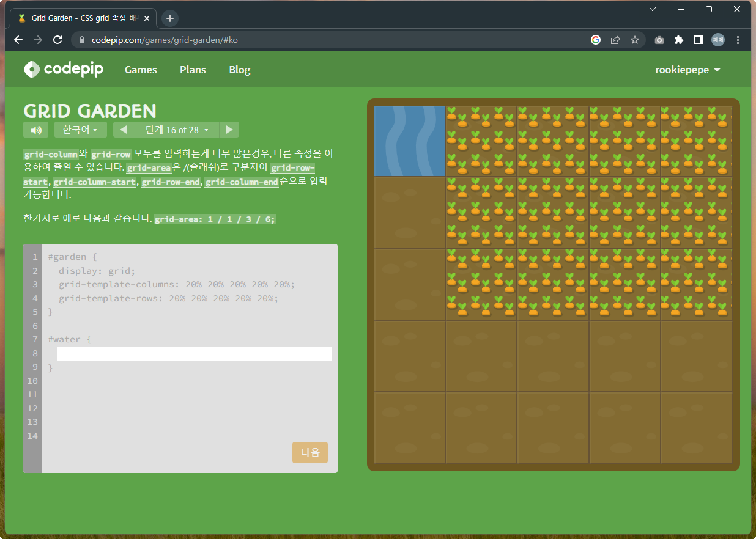Open the Chrome three-dot menu
The height and width of the screenshot is (539, 756).
coord(738,40)
